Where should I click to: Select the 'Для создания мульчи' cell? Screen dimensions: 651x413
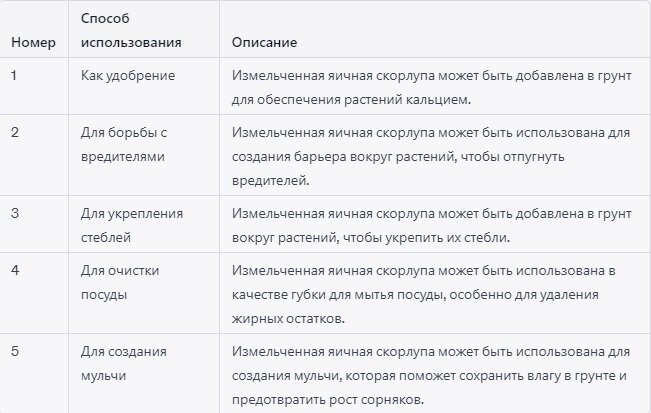(x=124, y=363)
